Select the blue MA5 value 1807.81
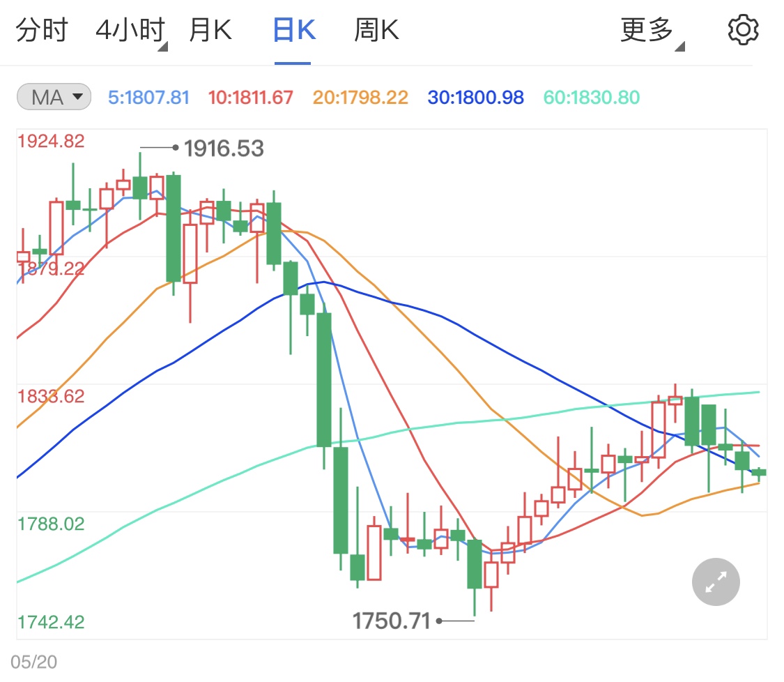Viewport: 784px width, 682px height. tap(148, 98)
